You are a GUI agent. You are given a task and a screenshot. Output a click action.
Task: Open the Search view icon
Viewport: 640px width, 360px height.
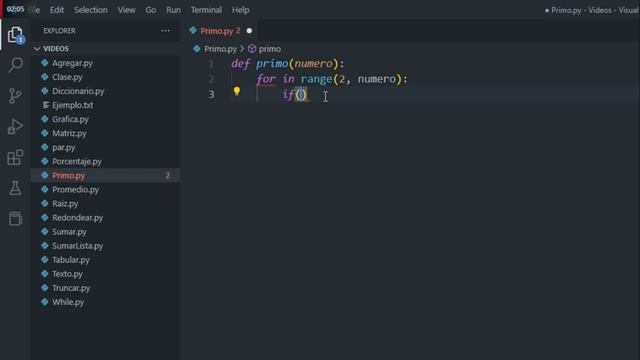(16, 64)
